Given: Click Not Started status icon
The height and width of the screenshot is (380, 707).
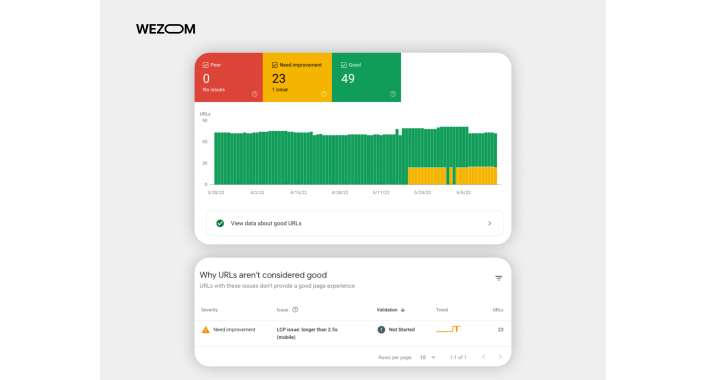Looking at the screenshot, I should [x=381, y=330].
